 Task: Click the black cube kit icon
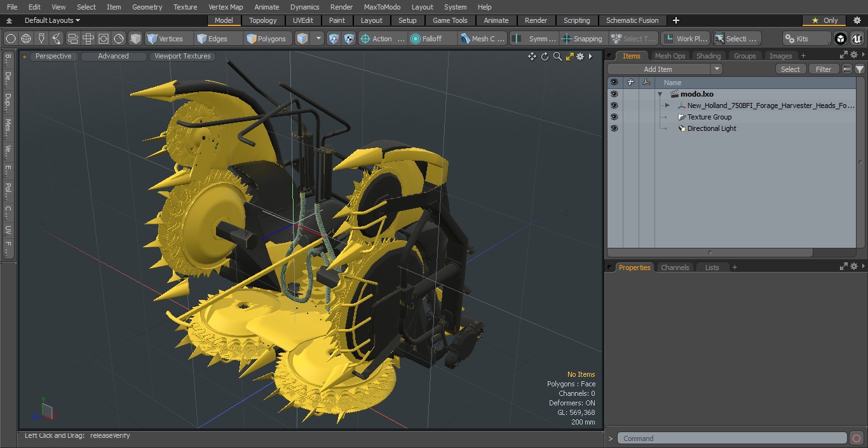point(841,39)
